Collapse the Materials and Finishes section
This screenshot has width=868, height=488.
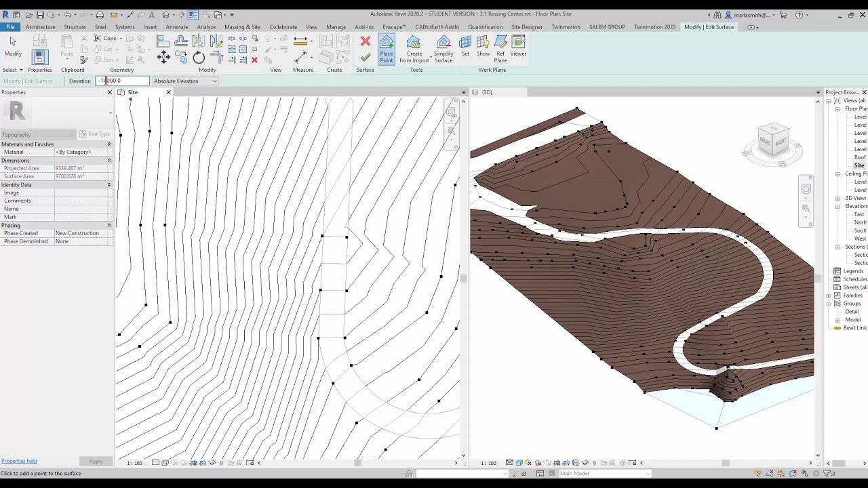108,144
